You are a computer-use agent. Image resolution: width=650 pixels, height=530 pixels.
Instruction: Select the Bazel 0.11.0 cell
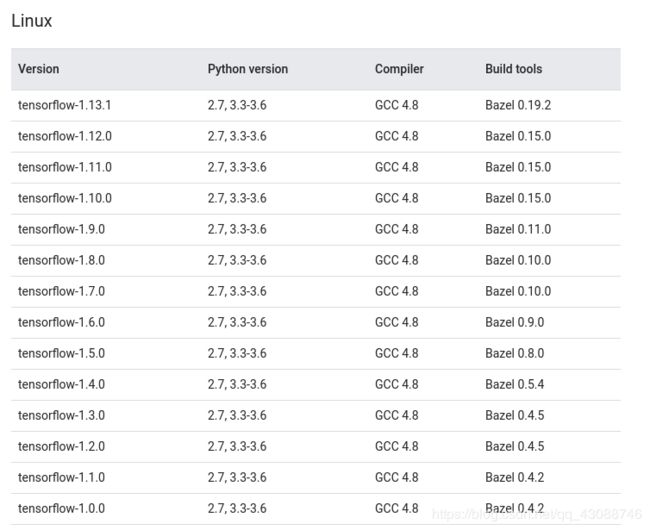coord(518,230)
